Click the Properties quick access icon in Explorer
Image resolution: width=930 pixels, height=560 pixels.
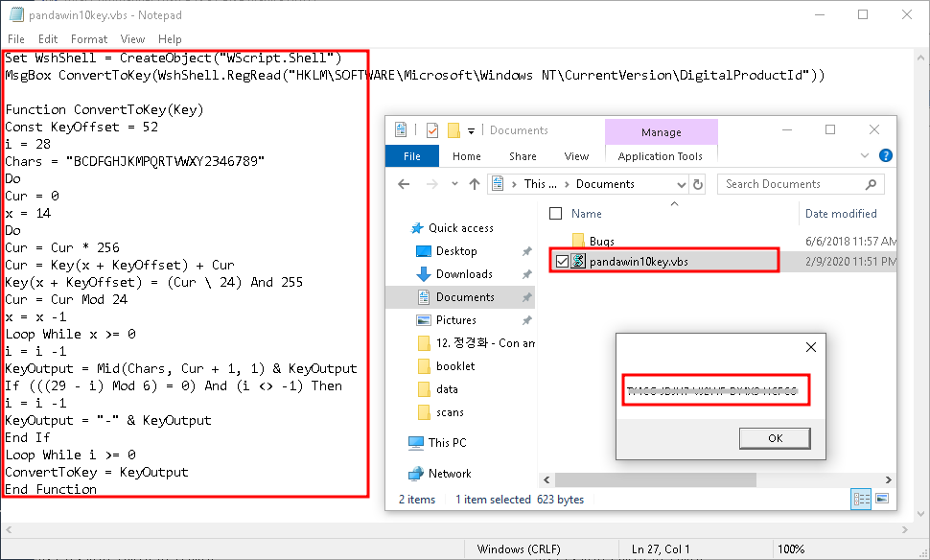pyautogui.click(x=432, y=129)
